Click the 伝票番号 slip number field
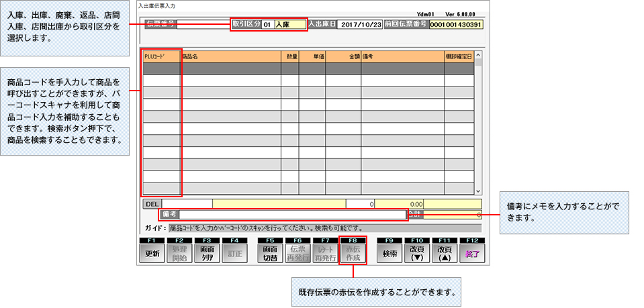 click(201, 24)
